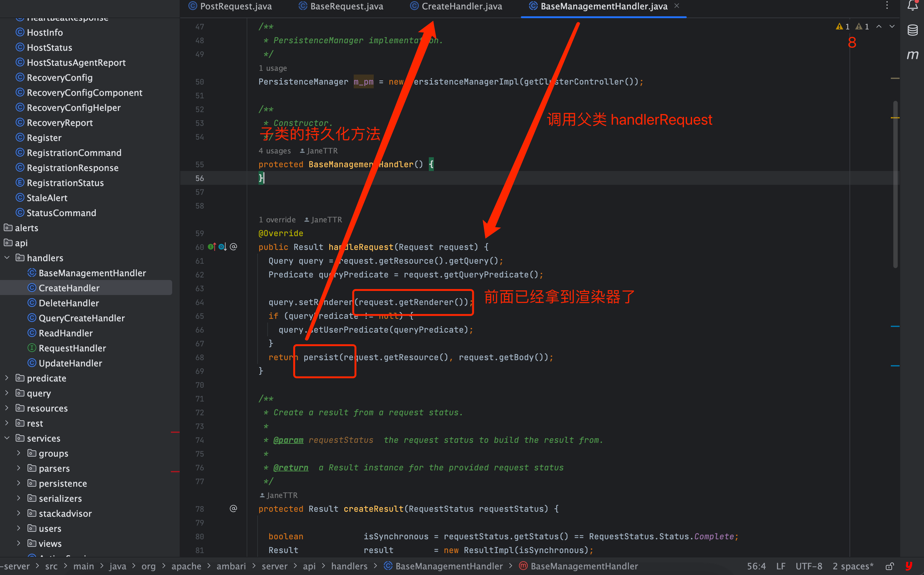924x575 pixels.
Task: Open the Notifications bell icon
Action: pos(912,5)
